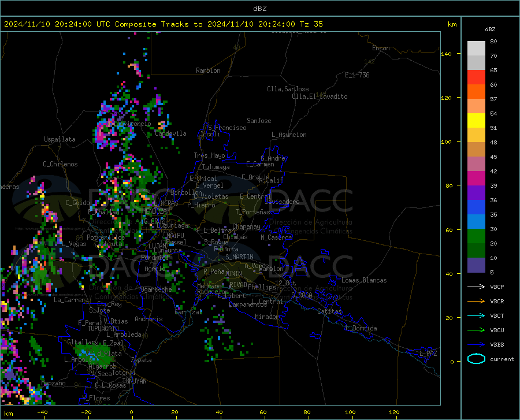Click the 'MAIPU' map label

175,235
